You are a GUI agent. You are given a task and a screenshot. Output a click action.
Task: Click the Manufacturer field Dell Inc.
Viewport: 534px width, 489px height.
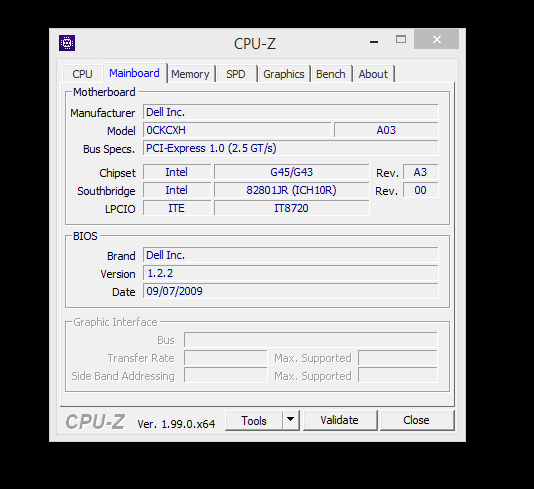click(291, 112)
